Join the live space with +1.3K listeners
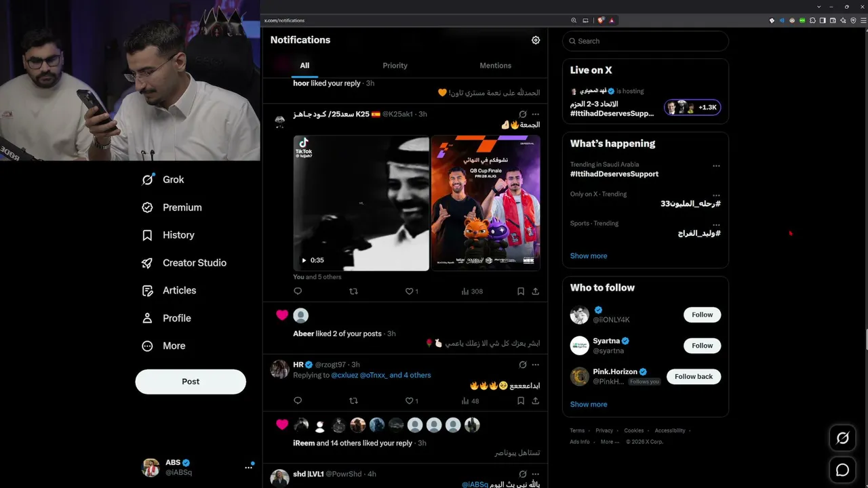 tap(692, 107)
